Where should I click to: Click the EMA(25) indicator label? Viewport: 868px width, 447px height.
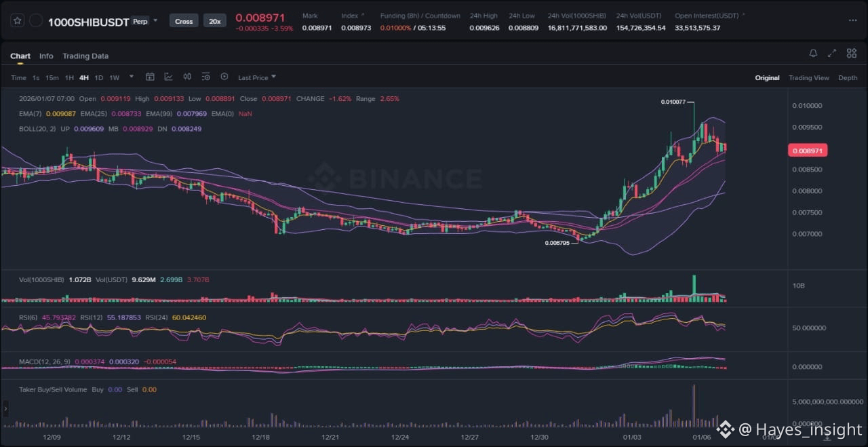[x=94, y=113]
